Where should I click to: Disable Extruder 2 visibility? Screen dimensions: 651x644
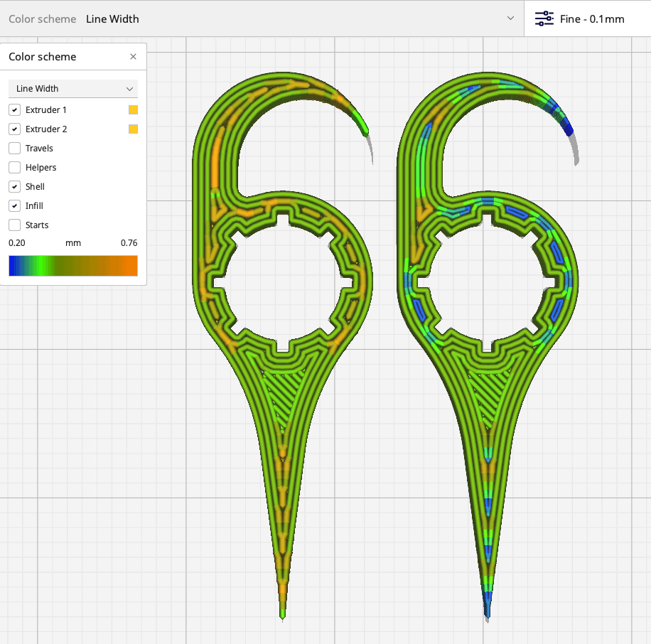coord(14,129)
